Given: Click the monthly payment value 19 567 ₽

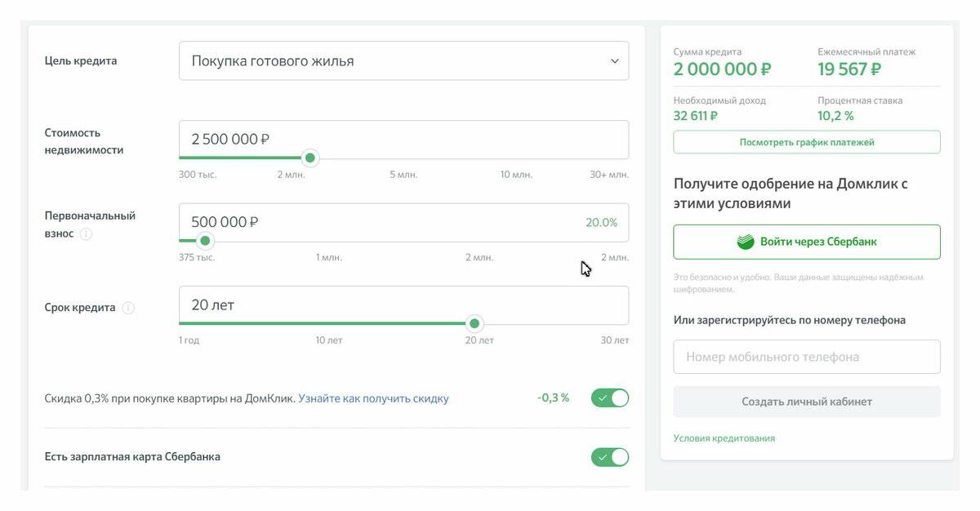Looking at the screenshot, I should click(x=849, y=69).
